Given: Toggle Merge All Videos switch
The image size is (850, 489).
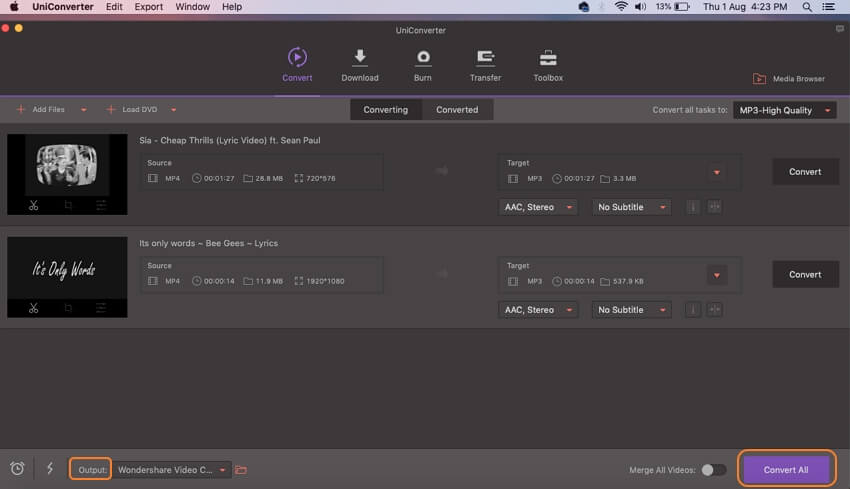Looking at the screenshot, I should click(x=713, y=470).
